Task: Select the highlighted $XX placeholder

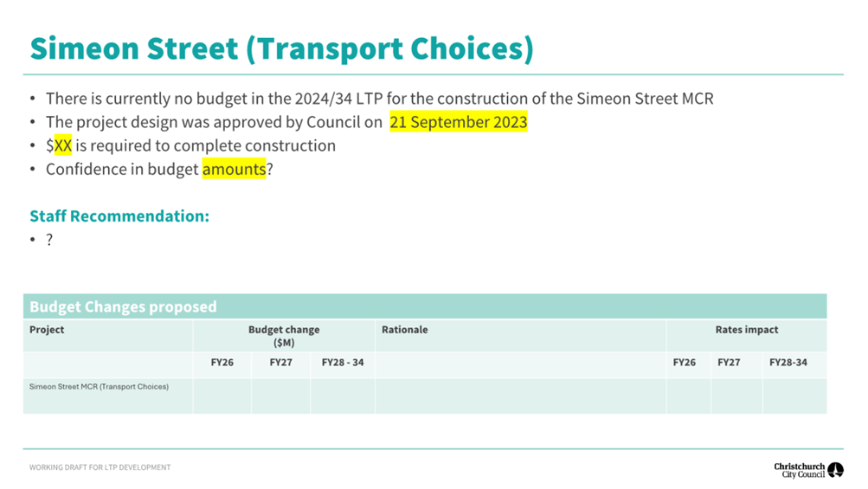Action: 59,145
